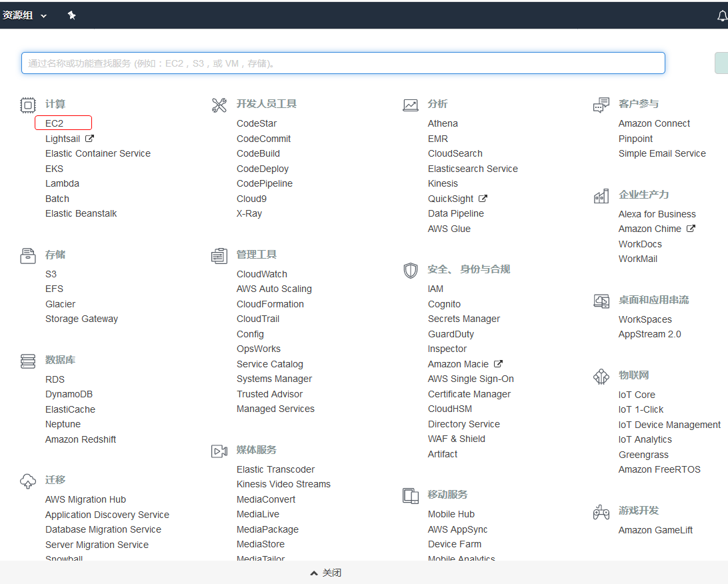The width and height of the screenshot is (728, 584).
Task: Click the Developer Tools wrench icon
Action: tap(219, 105)
